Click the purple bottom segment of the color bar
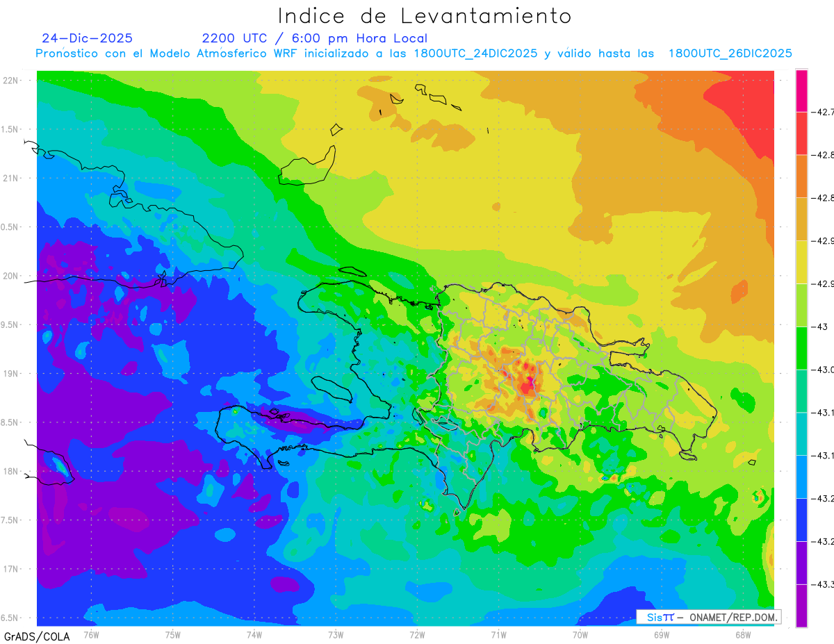This screenshot has height=644, width=834. pos(801,606)
